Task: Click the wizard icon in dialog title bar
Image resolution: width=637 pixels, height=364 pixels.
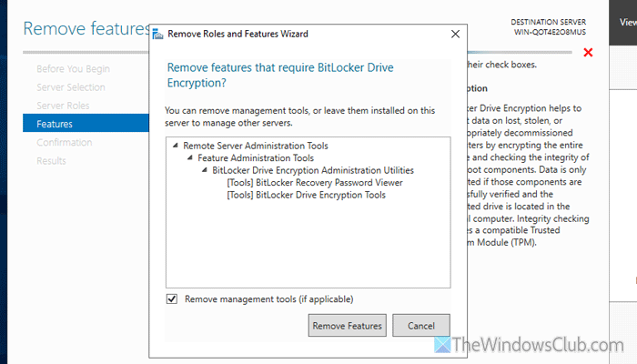Action: 157,35
